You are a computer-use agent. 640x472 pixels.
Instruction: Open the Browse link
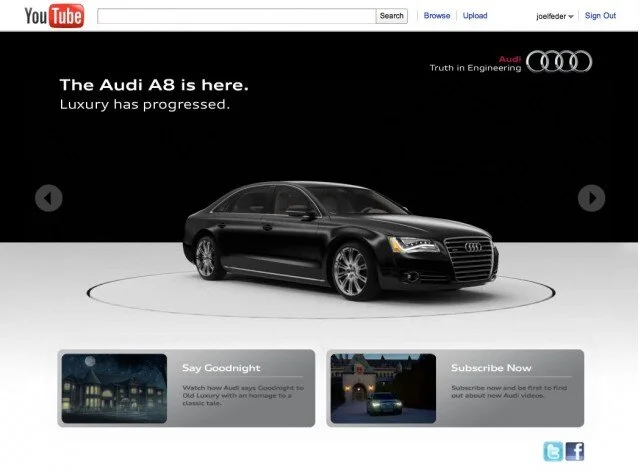(437, 16)
